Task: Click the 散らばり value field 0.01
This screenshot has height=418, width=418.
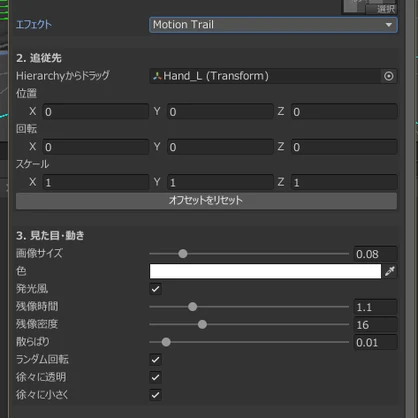Action: (375, 342)
